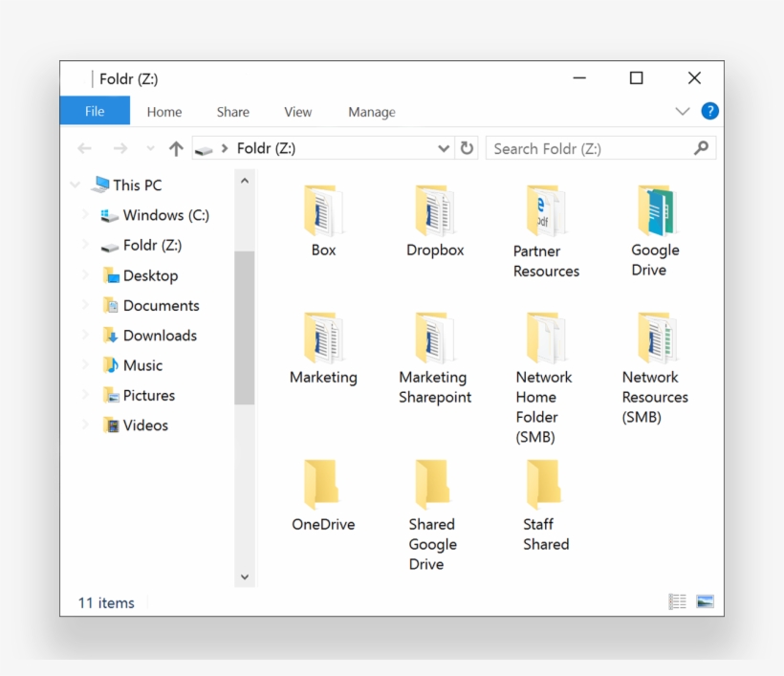The width and height of the screenshot is (784, 676).
Task: Expand the Windows (C:) tree node
Action: [x=85, y=215]
